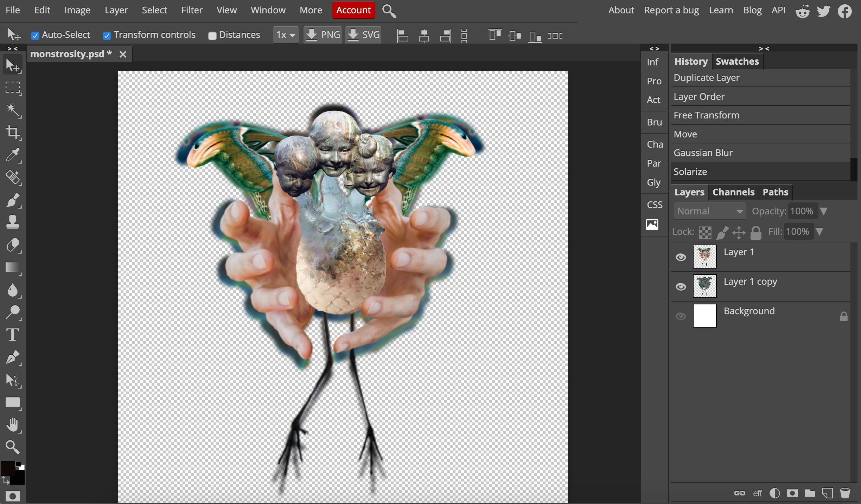The height and width of the screenshot is (504, 861).
Task: Switch to the Channels tab
Action: pos(734,192)
